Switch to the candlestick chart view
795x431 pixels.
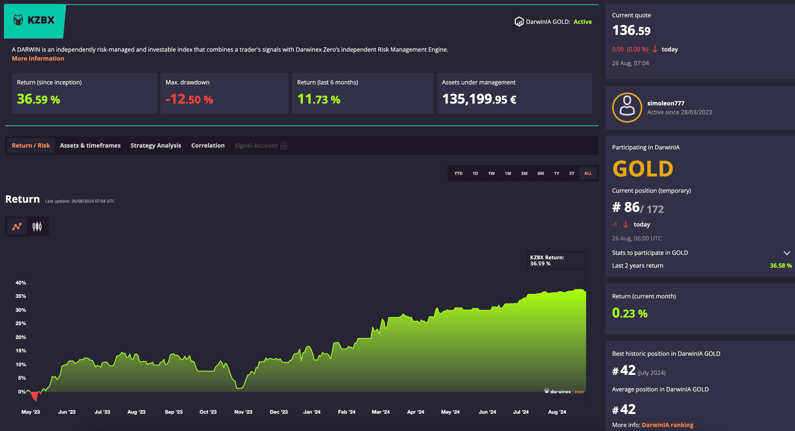coord(37,227)
